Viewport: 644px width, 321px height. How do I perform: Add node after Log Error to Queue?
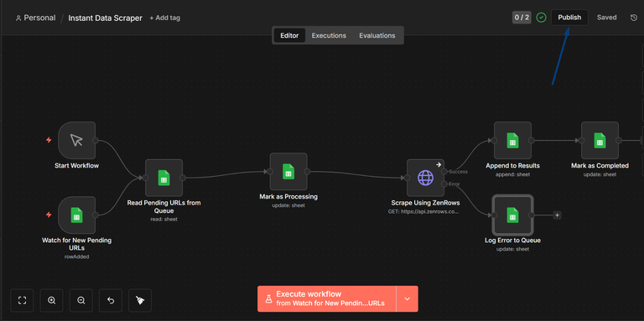(x=557, y=215)
